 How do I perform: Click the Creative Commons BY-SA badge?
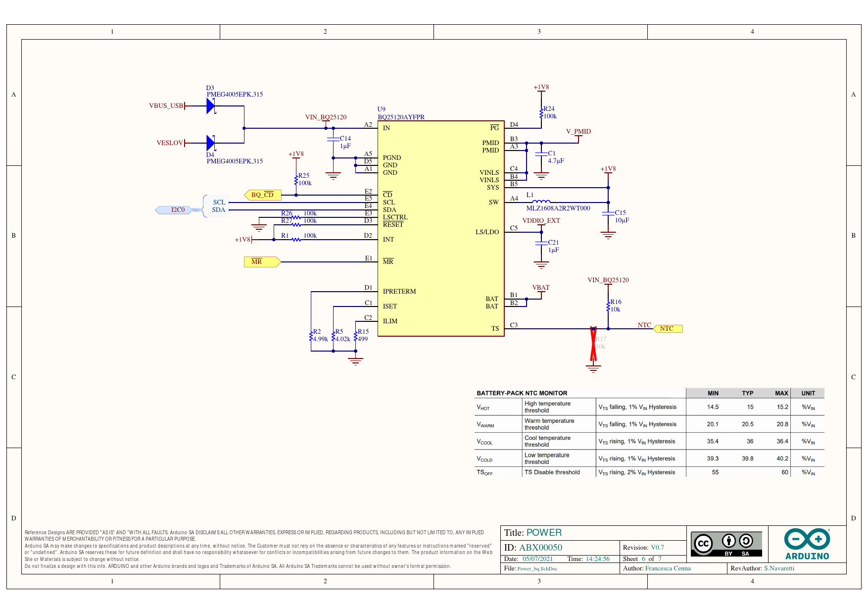726,544
